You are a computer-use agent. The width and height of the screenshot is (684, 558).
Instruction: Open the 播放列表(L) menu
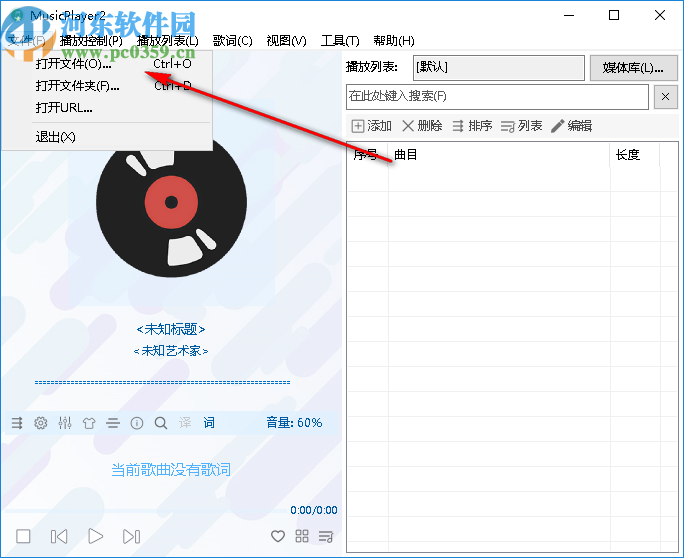[168, 41]
